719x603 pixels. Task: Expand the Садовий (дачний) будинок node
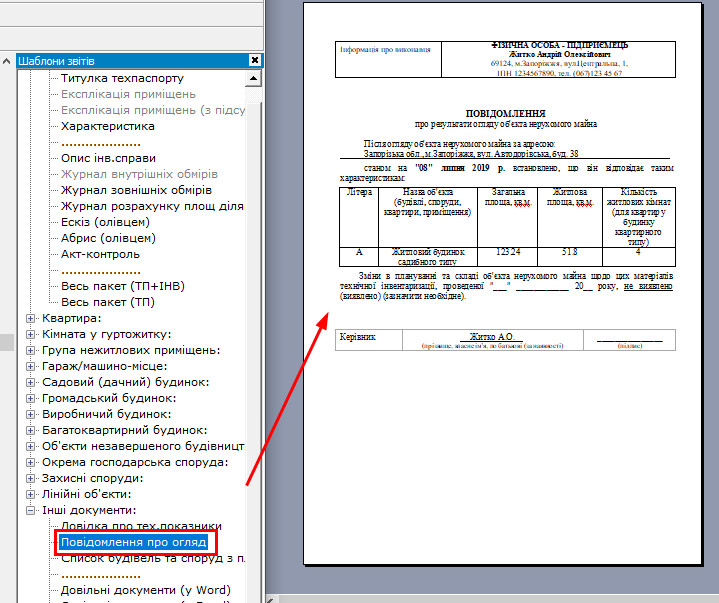[30, 382]
